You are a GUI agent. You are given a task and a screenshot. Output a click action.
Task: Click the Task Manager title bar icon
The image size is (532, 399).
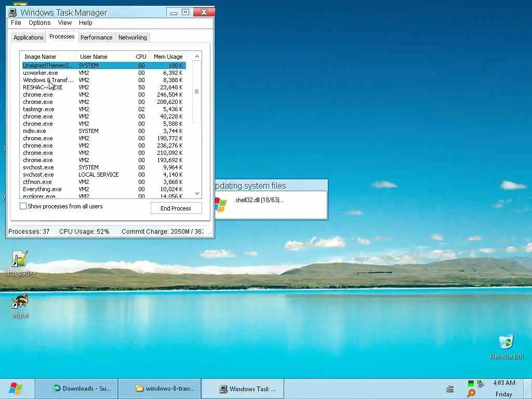point(12,12)
